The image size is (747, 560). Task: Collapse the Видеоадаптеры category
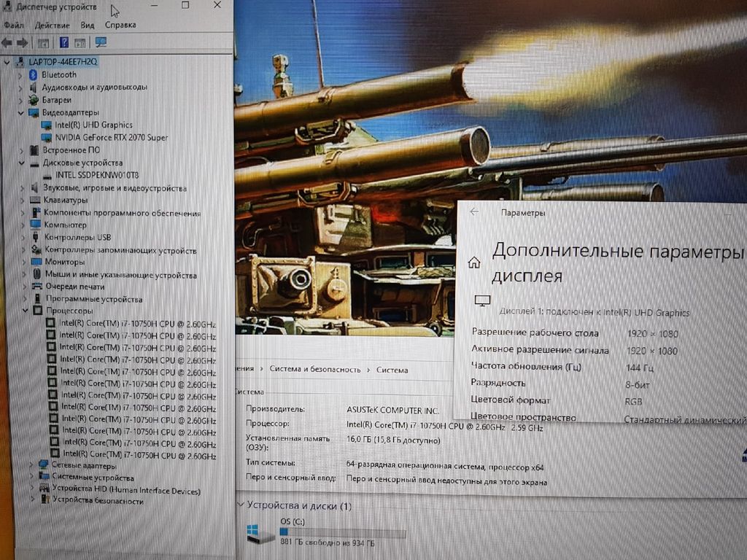(21, 113)
